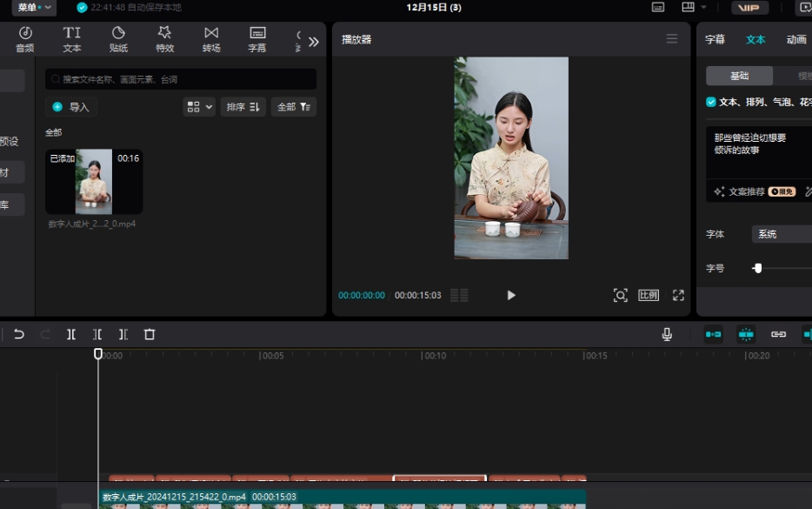812x509 pixels.
Task: Select the 音频 (Audio) panel icon
Action: pyautogui.click(x=23, y=38)
